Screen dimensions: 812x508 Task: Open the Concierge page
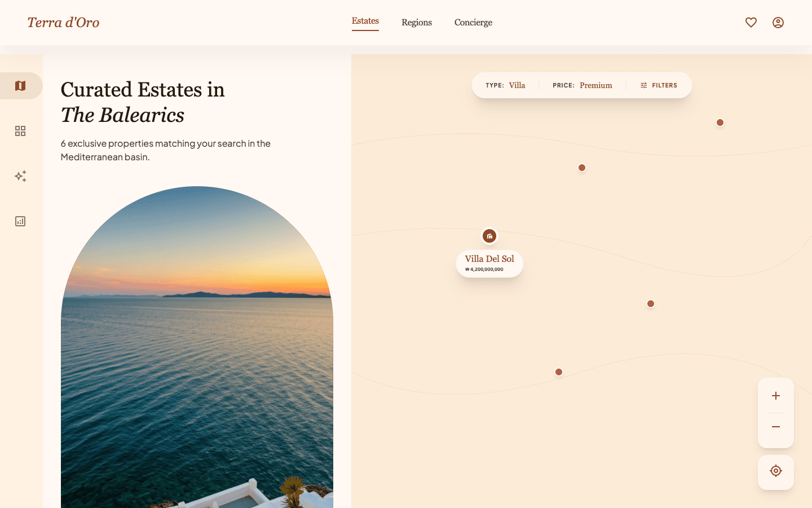(x=473, y=23)
